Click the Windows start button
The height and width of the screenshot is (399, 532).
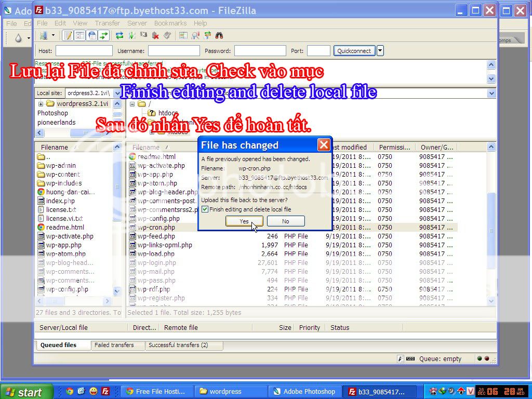click(26, 392)
